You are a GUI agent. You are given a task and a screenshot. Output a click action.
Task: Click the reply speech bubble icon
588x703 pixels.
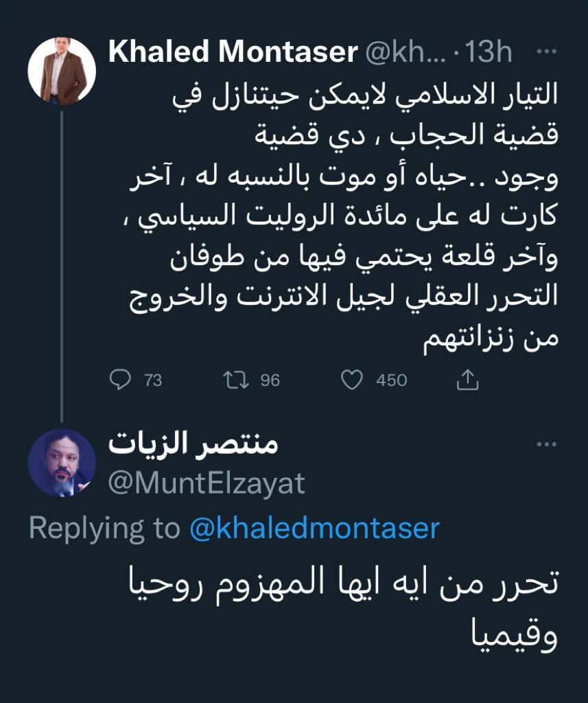pyautogui.click(x=121, y=380)
